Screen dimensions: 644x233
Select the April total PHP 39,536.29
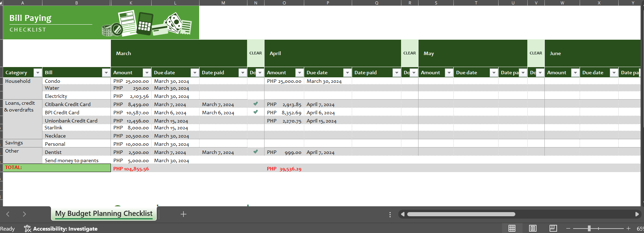284,169
